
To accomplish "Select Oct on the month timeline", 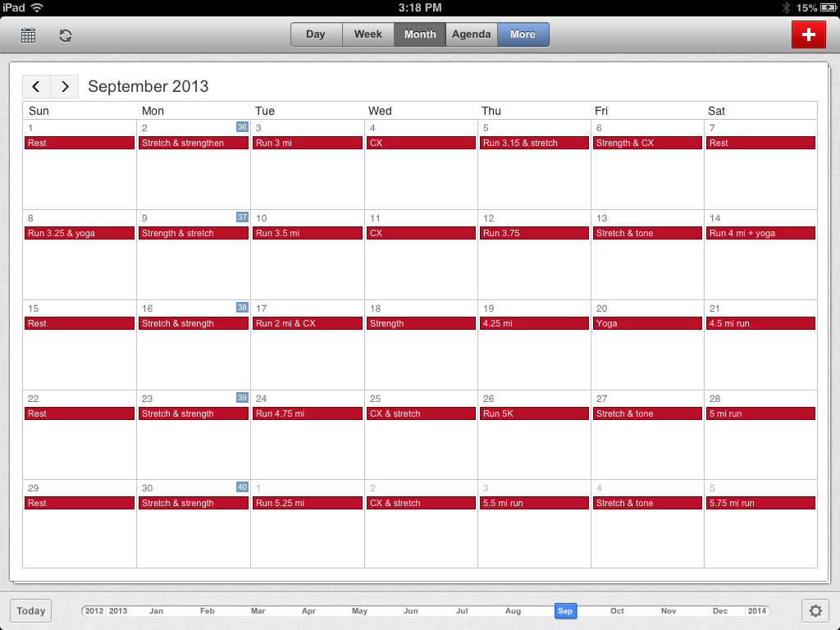I will 617,611.
